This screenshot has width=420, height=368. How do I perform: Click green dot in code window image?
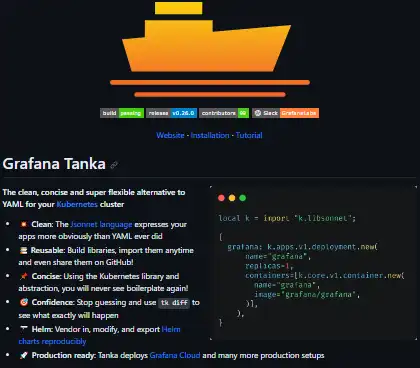[x=243, y=198]
